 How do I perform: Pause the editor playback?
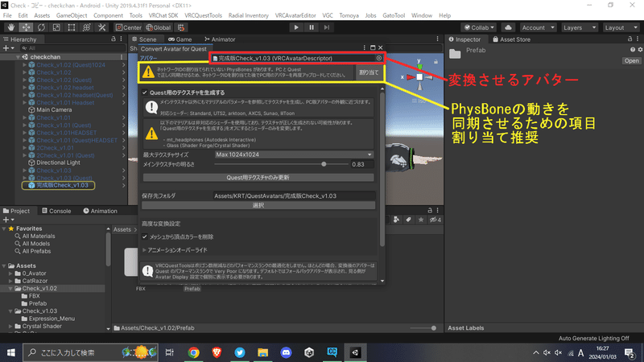(312, 27)
